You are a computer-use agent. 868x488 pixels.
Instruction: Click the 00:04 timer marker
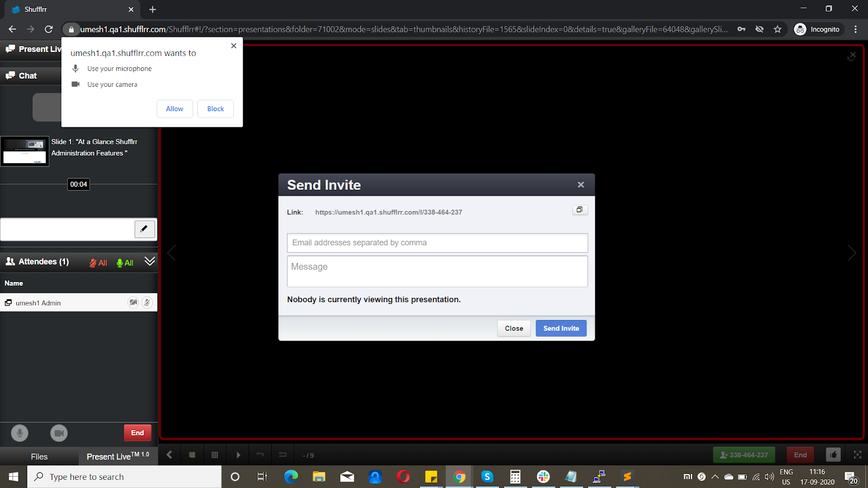coord(79,184)
